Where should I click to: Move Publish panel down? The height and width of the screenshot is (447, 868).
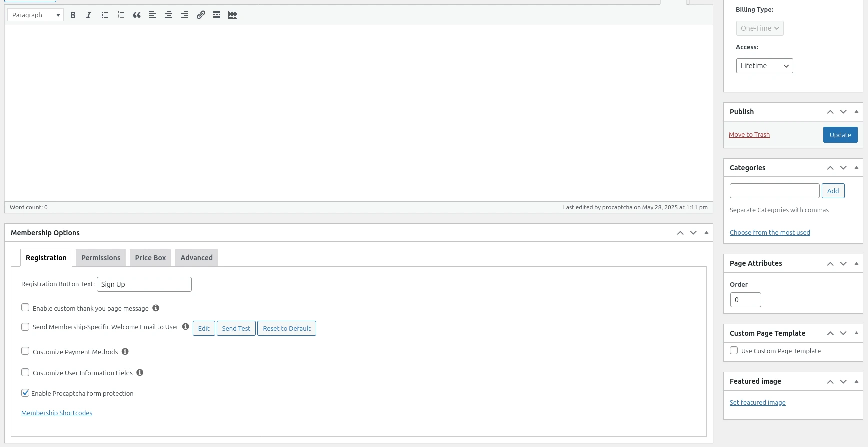[x=843, y=112]
